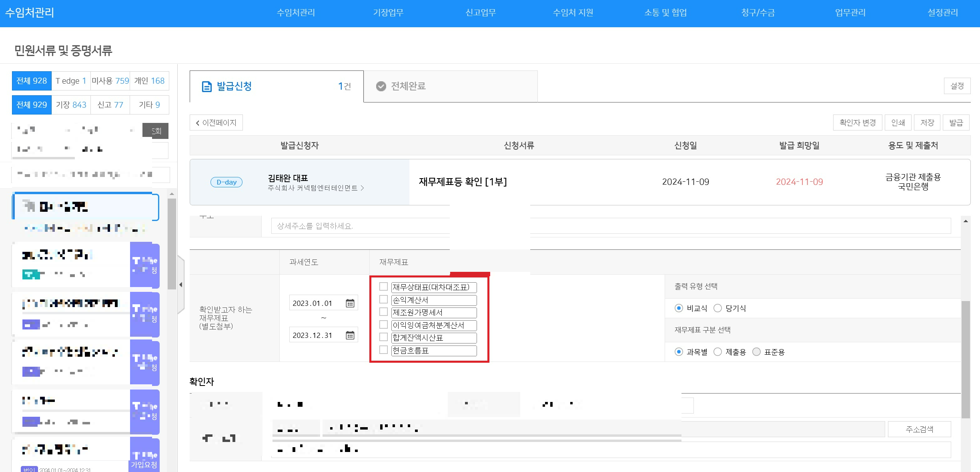Click start date field 2023.01.01
Viewport: 980px width, 472px height.
coord(323,303)
